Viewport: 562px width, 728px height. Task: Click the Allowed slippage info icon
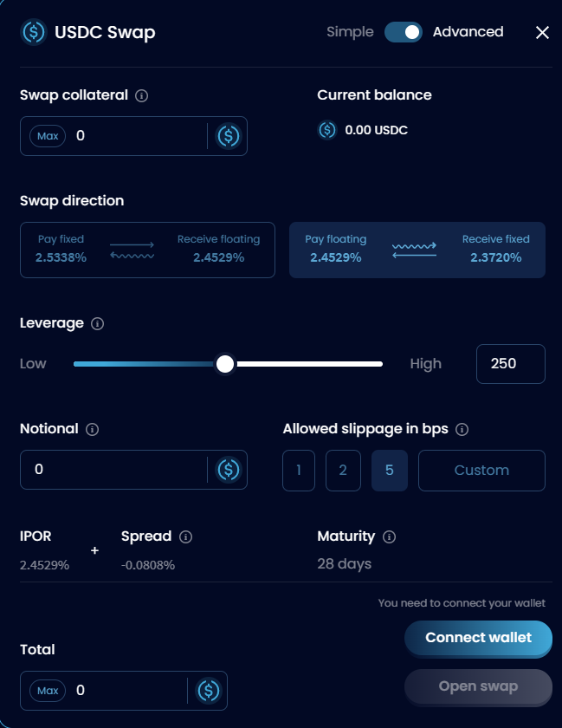click(462, 430)
